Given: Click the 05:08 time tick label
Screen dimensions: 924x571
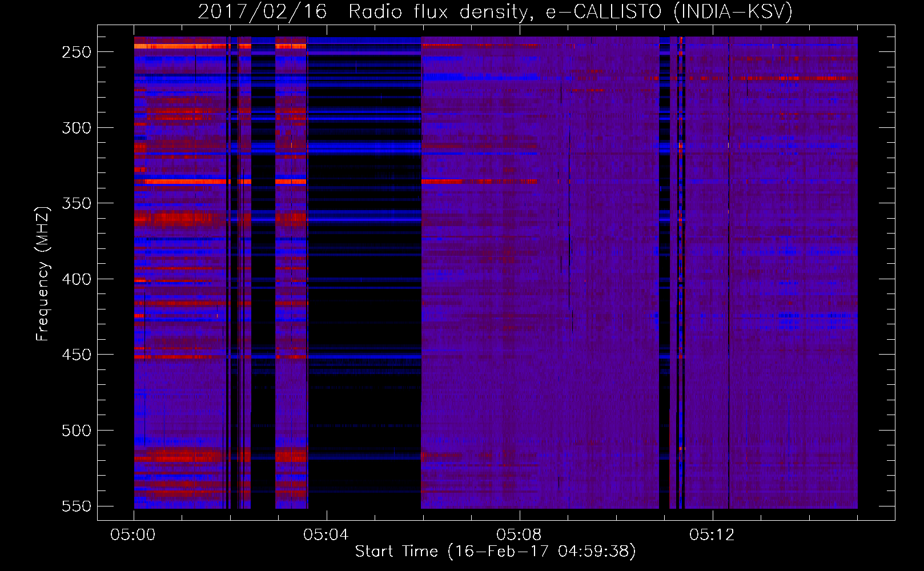Looking at the screenshot, I should click(x=519, y=535).
